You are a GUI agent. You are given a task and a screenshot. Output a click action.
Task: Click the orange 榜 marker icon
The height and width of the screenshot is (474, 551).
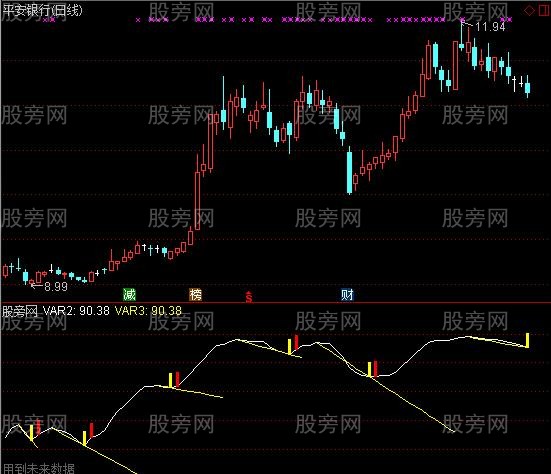tap(195, 294)
